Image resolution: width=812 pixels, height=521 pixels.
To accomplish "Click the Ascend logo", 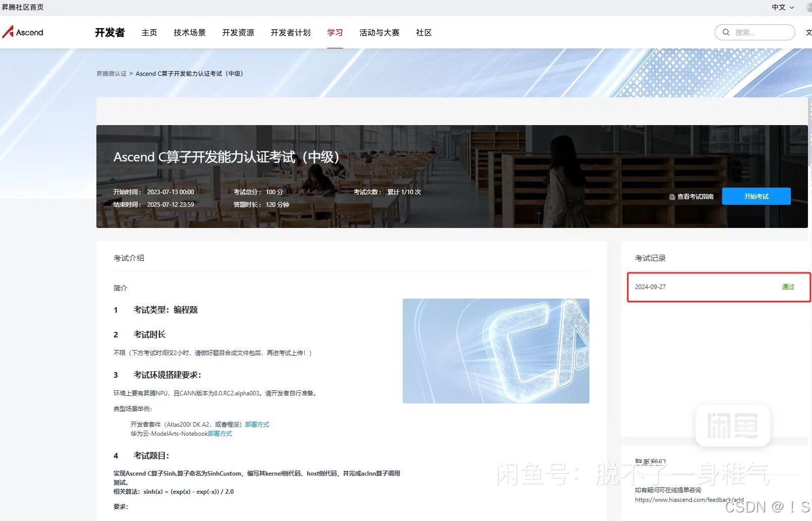I will point(23,32).
